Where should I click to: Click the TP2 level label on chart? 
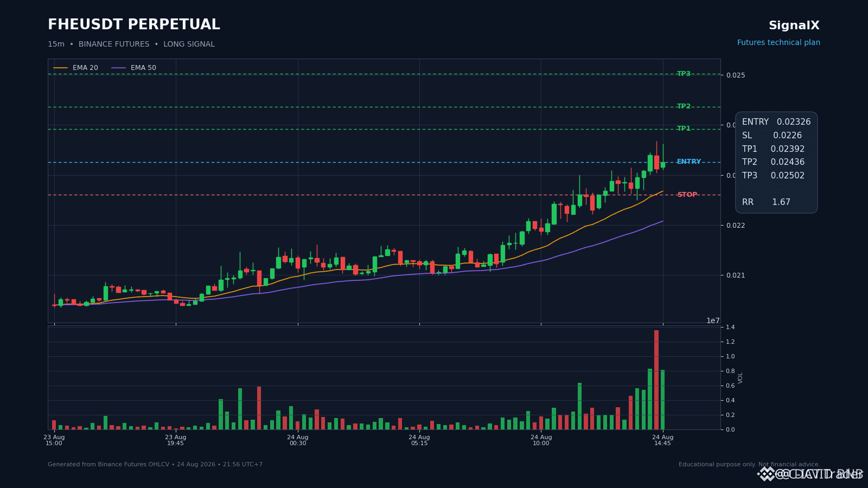[684, 106]
